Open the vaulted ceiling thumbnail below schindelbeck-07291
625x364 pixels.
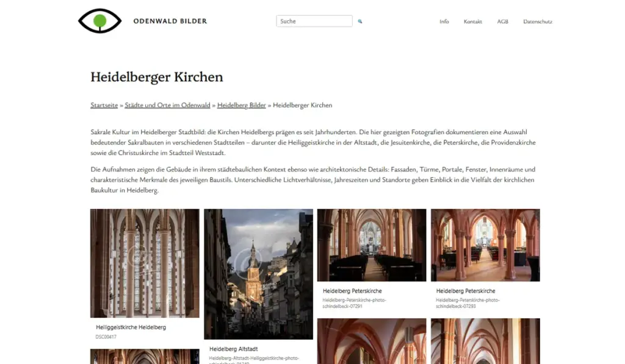point(372,341)
